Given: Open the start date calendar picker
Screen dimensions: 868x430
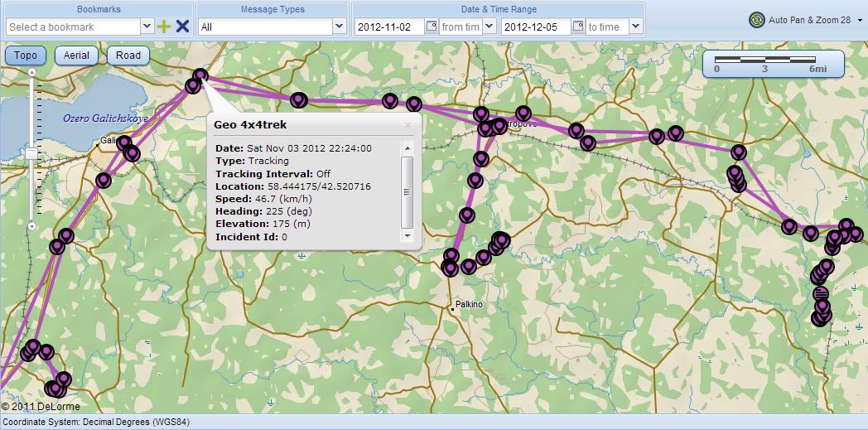Looking at the screenshot, I should pos(431,27).
